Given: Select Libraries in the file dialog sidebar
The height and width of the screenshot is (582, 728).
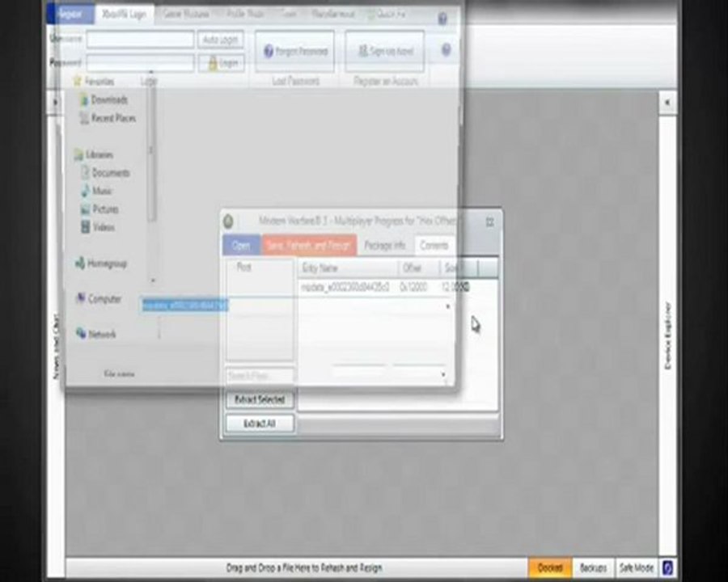Looking at the screenshot, I should point(94,154).
